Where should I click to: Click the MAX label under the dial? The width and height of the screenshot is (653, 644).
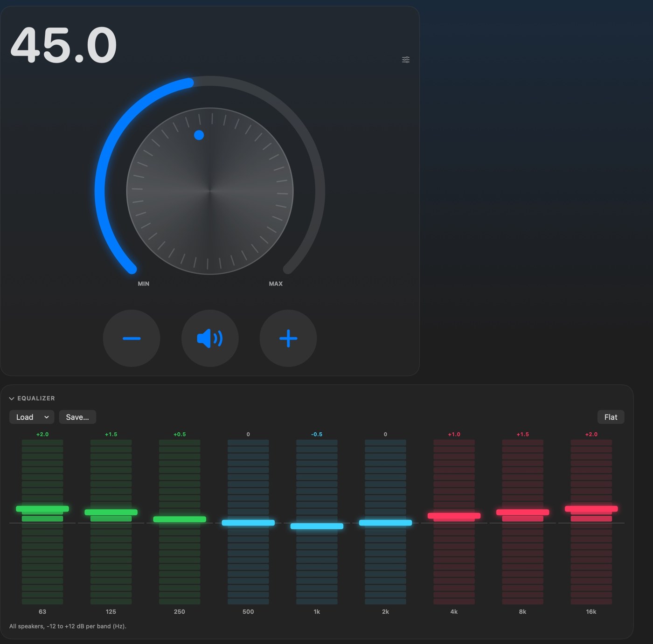276,284
